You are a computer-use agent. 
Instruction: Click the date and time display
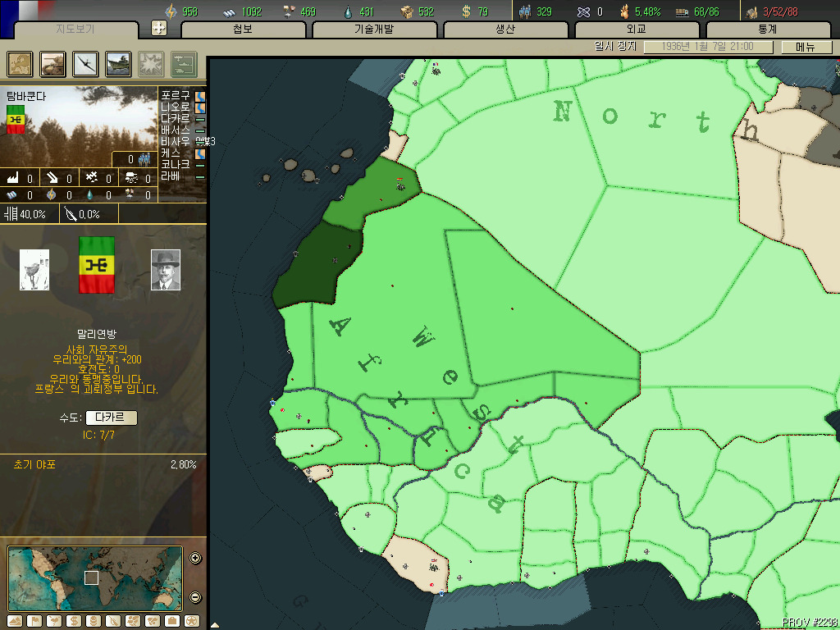coord(708,47)
